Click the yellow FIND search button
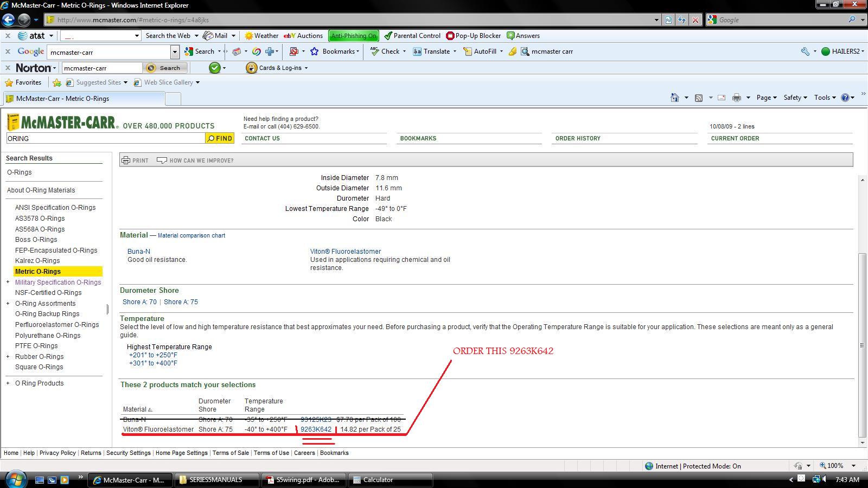 (x=220, y=138)
